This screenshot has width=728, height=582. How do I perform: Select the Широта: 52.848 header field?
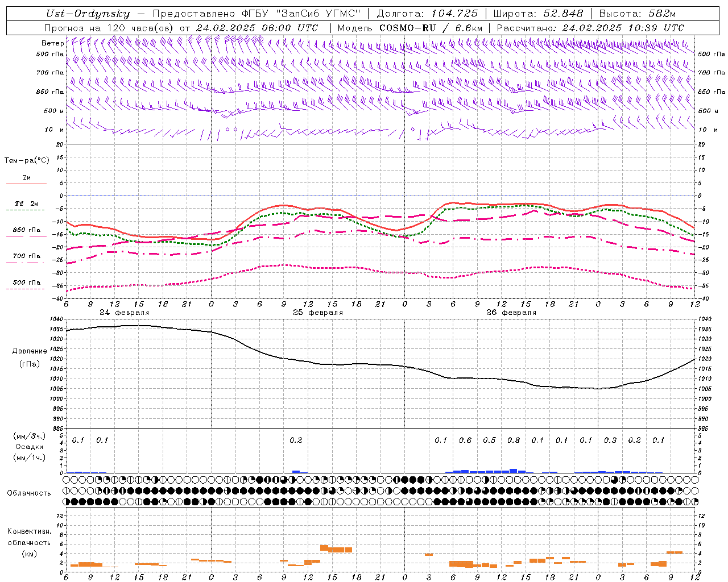click(x=538, y=14)
